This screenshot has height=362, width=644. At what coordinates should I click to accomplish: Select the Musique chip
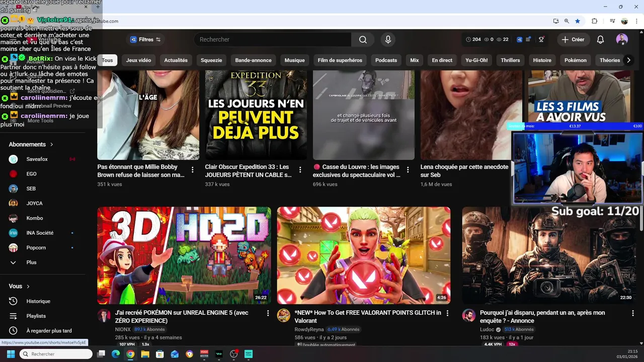click(x=294, y=60)
